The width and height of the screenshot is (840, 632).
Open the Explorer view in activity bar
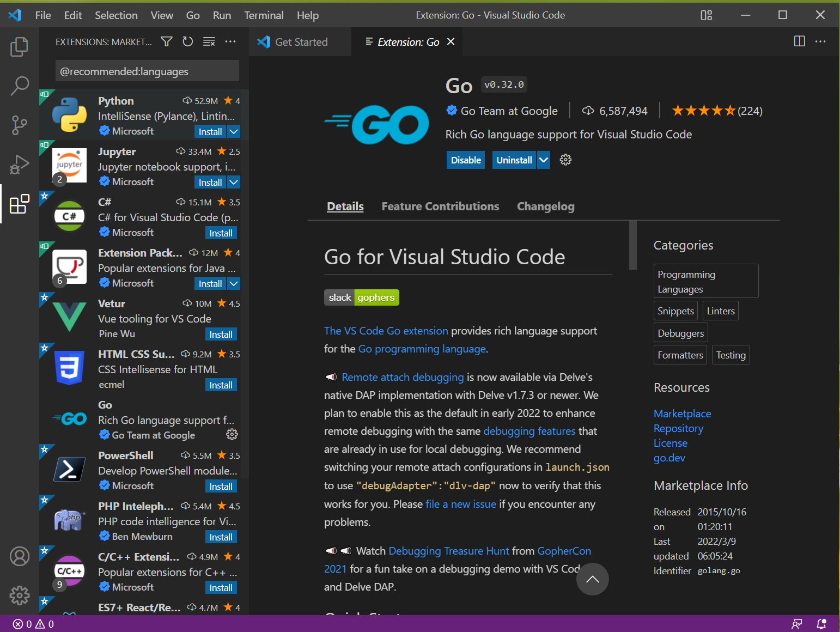click(x=20, y=47)
